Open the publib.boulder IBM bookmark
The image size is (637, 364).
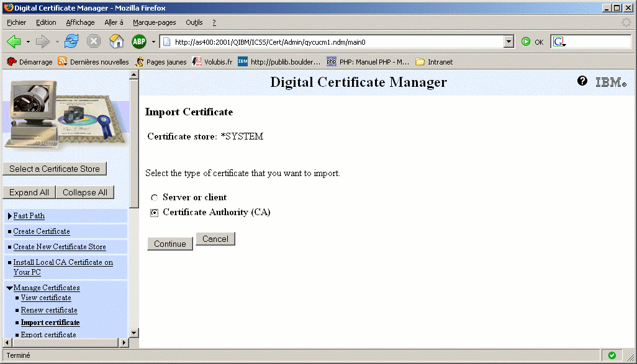[279, 61]
